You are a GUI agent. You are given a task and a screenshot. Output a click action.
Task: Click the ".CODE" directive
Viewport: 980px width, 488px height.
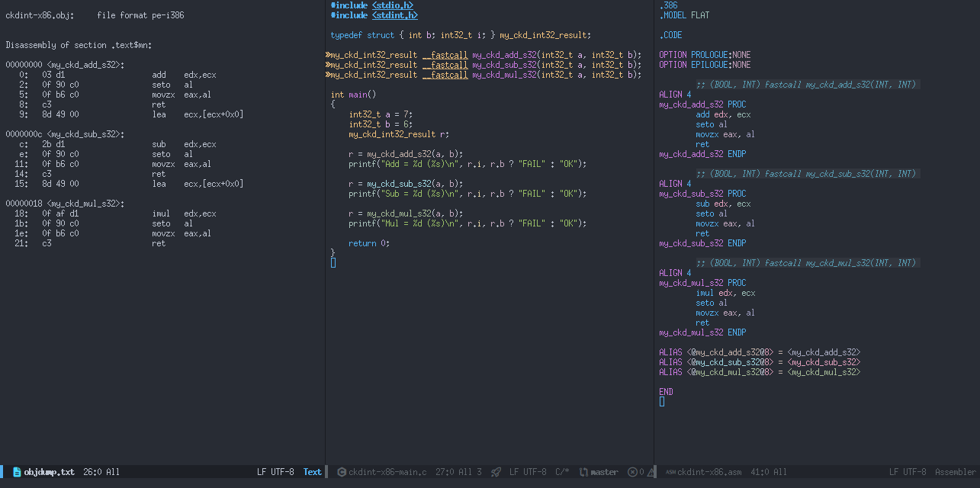(x=670, y=35)
